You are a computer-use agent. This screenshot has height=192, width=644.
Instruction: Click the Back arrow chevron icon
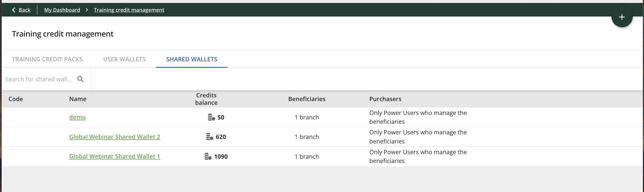[x=14, y=10]
